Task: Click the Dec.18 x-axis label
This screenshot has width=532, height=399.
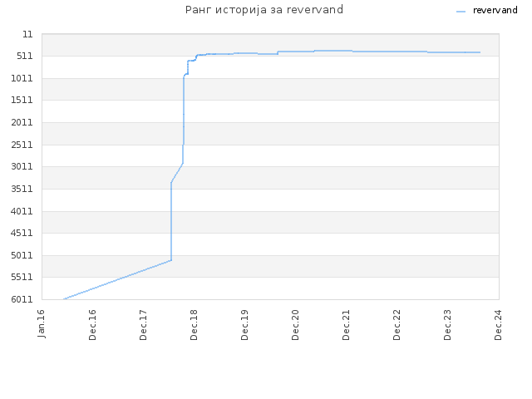Action: (194, 325)
